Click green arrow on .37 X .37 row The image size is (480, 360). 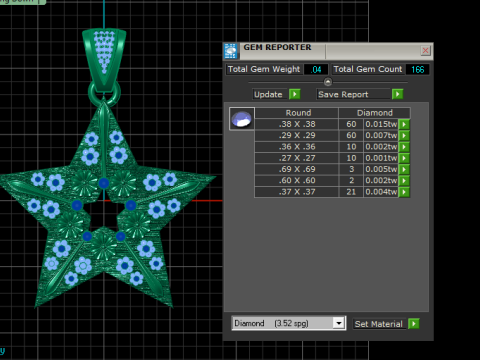tap(404, 192)
